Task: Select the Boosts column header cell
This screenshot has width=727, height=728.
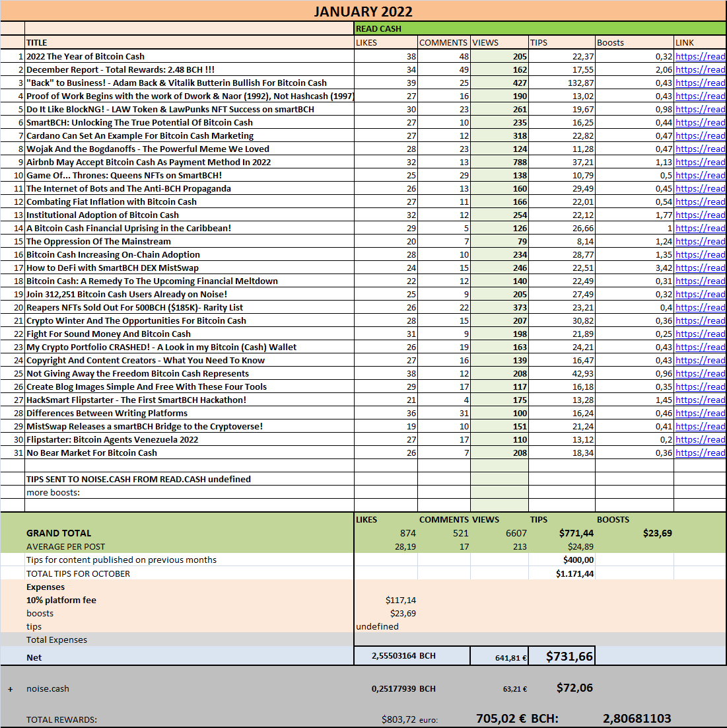Action: (634, 43)
